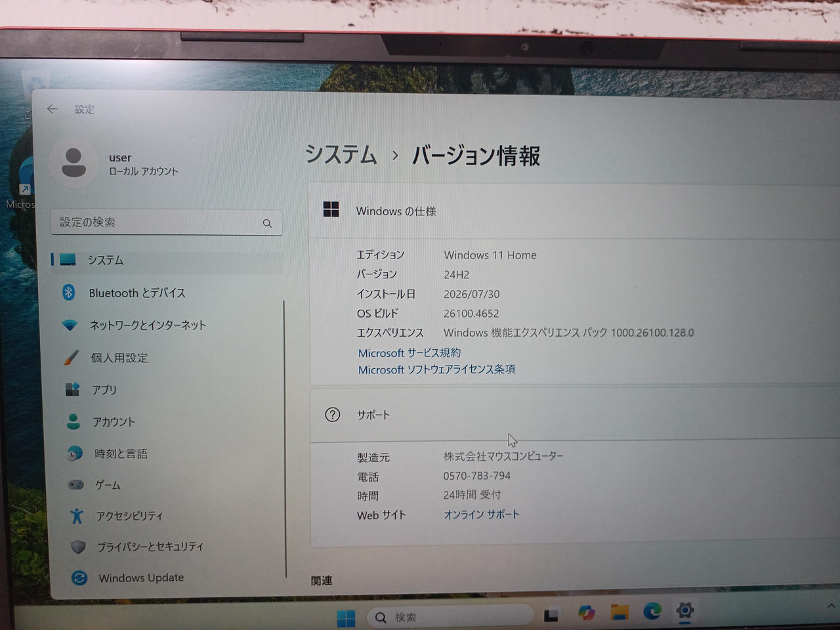Open the Windows Start button on taskbar
The image size is (840, 630).
click(346, 618)
